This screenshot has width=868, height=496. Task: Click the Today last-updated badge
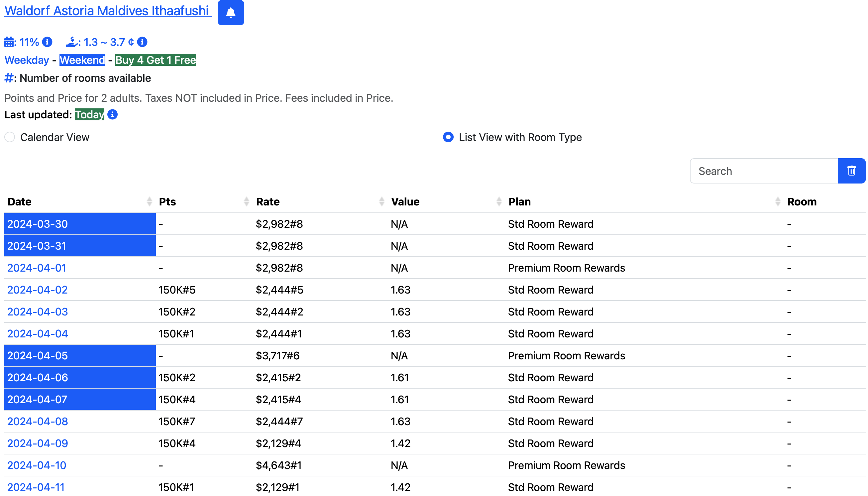click(90, 114)
